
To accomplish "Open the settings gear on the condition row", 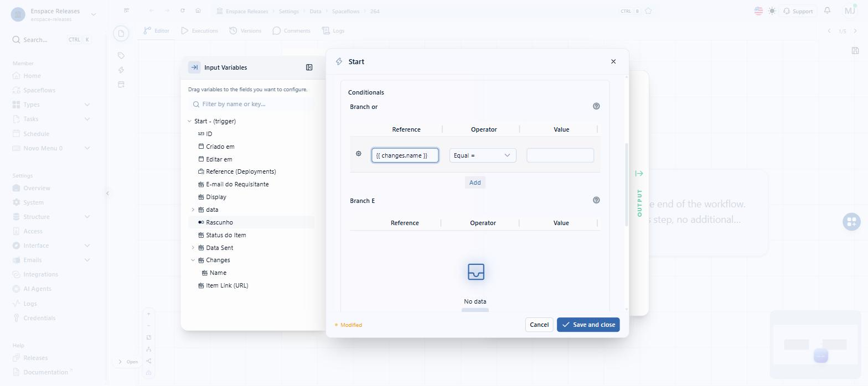I will click(358, 154).
